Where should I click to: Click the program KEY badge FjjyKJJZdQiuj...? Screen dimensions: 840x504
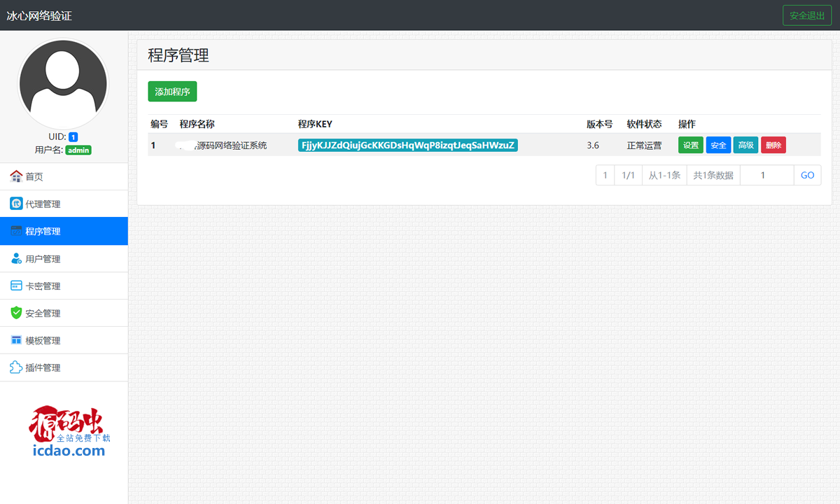pos(408,145)
